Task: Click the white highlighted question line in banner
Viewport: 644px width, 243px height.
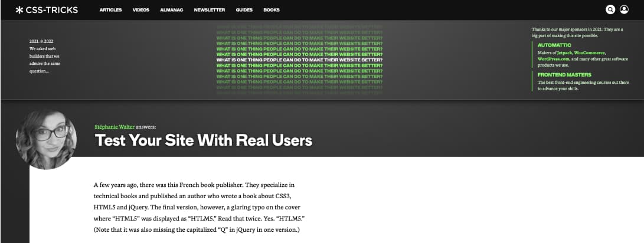Action: (x=299, y=60)
